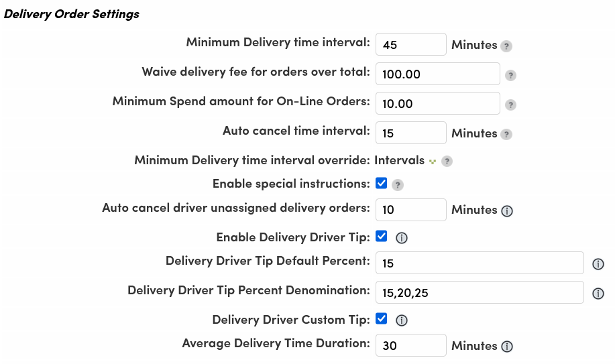Click help icon beside Auto cancel time interval
This screenshot has height=364, width=615.
click(x=506, y=134)
